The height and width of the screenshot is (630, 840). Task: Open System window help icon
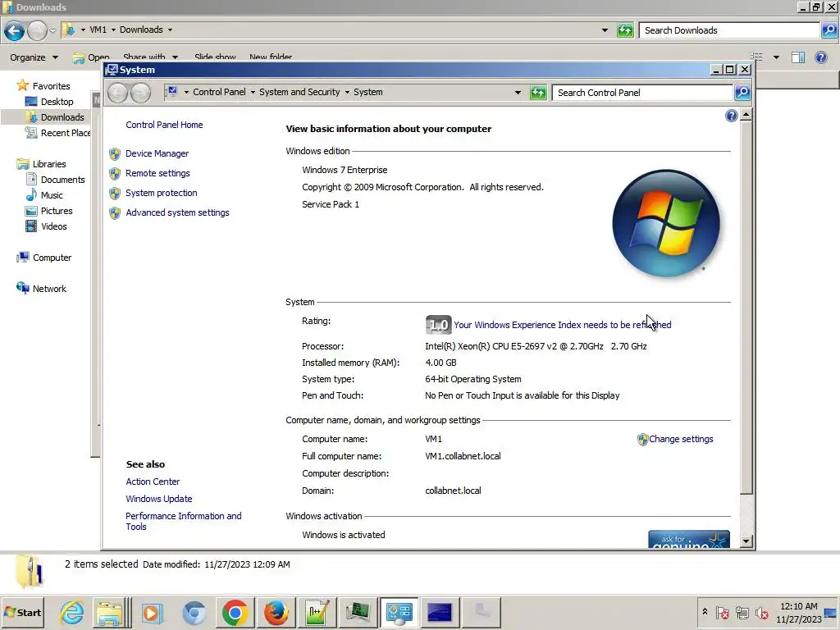[x=731, y=116]
